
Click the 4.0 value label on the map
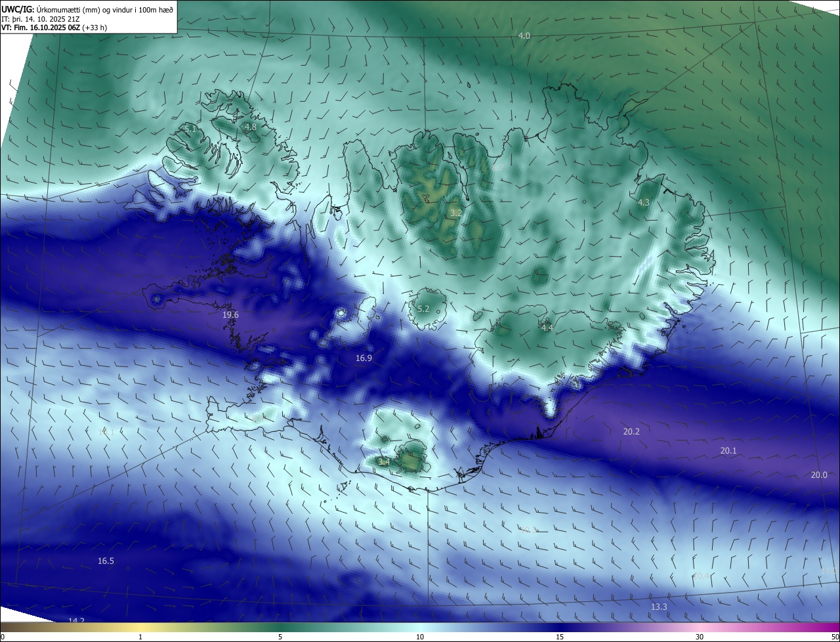(x=524, y=35)
